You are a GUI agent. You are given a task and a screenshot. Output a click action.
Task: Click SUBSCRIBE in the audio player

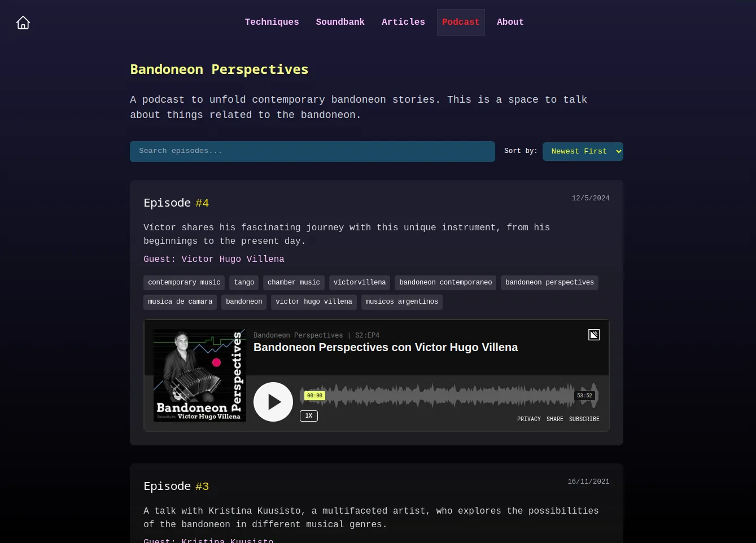point(584,419)
